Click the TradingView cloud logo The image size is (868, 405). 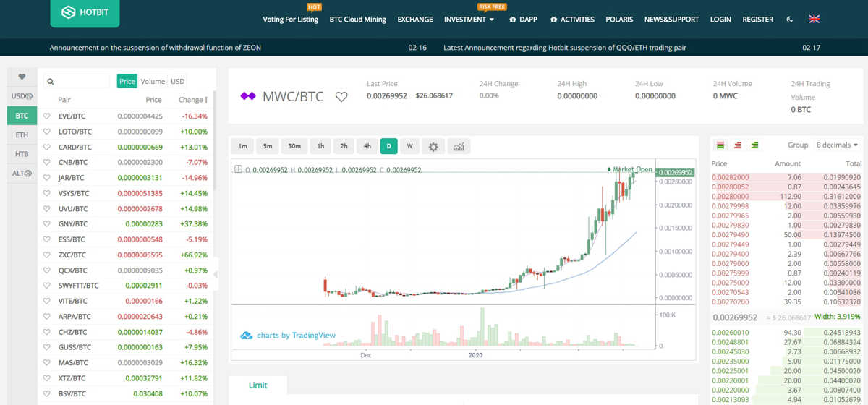pos(246,336)
